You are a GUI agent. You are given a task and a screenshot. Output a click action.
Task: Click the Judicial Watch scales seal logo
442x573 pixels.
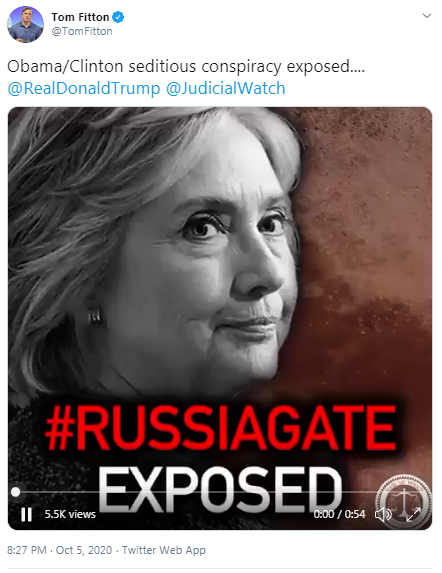(x=404, y=500)
